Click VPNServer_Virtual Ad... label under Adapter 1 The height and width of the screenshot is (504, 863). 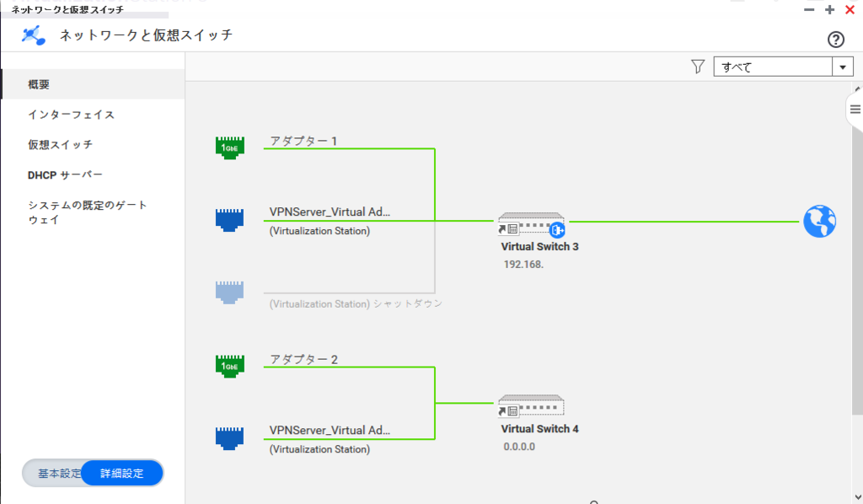(330, 212)
